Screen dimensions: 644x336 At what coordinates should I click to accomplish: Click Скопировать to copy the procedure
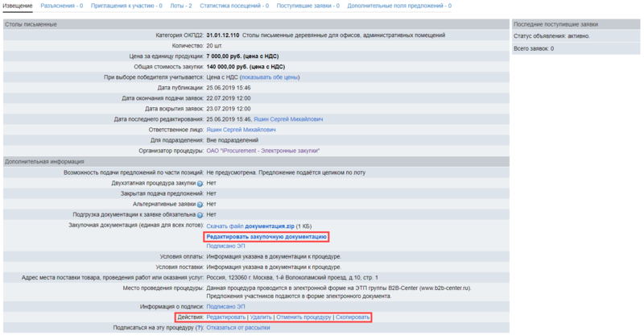click(x=353, y=318)
